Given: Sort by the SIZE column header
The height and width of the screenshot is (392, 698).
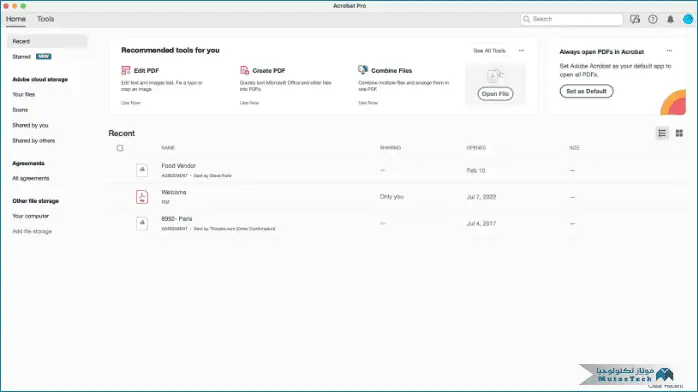Looking at the screenshot, I should click(574, 148).
